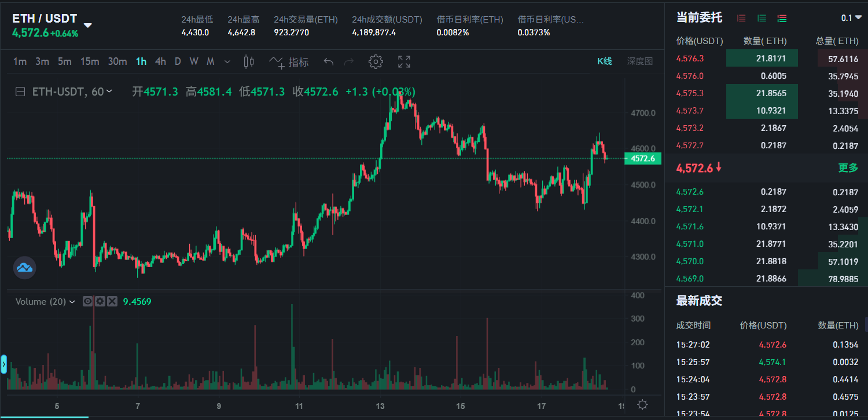The height and width of the screenshot is (420, 868).
Task: Hide the Volume indicator with eye icon
Action: (x=88, y=301)
